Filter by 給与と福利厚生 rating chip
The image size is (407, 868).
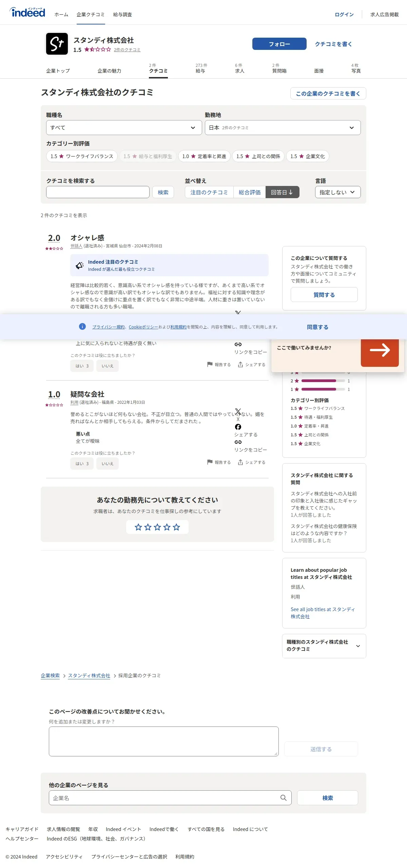148,156
